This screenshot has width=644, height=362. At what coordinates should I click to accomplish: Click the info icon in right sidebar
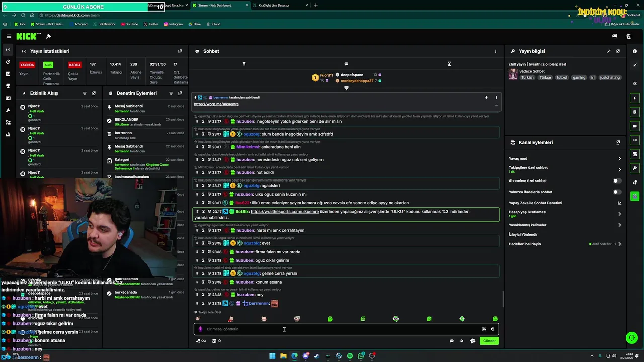pos(635,51)
